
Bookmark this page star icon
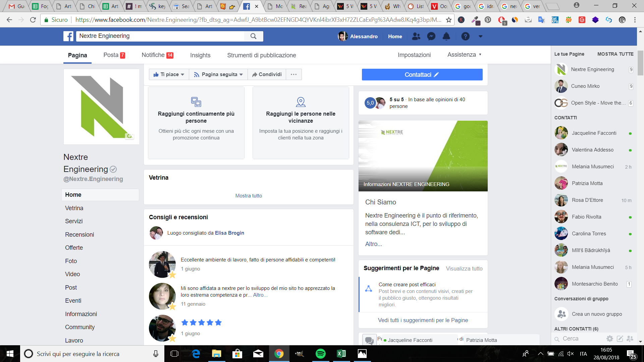coord(449,20)
